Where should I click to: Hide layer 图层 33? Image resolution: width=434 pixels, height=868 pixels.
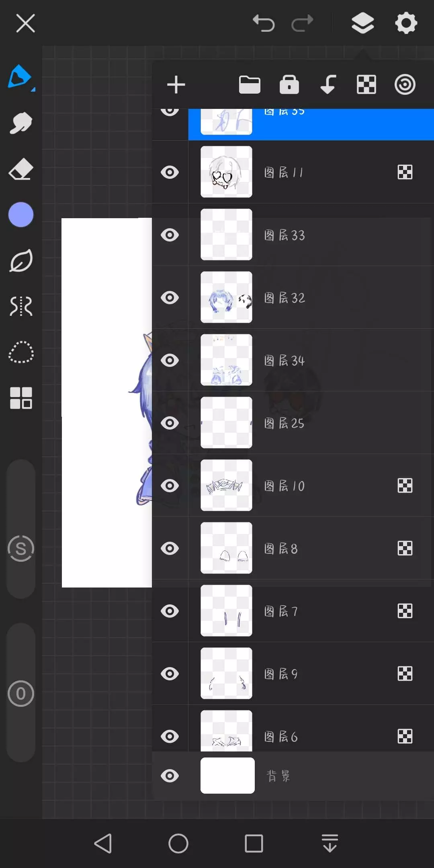170,235
